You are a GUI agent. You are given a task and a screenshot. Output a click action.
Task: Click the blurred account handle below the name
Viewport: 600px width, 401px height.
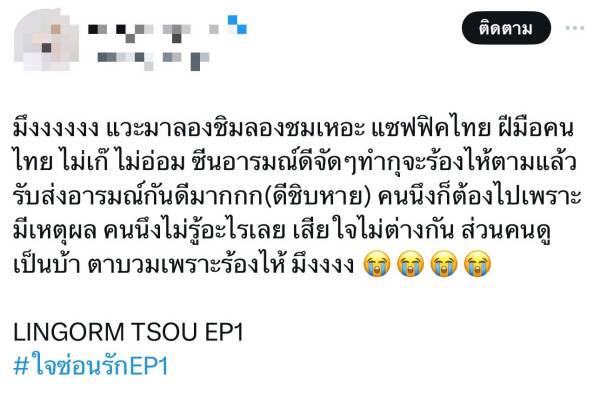pyautogui.click(x=153, y=61)
